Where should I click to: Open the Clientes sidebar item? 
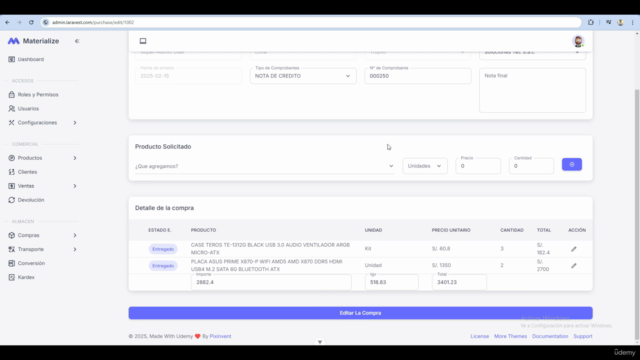pyautogui.click(x=27, y=172)
